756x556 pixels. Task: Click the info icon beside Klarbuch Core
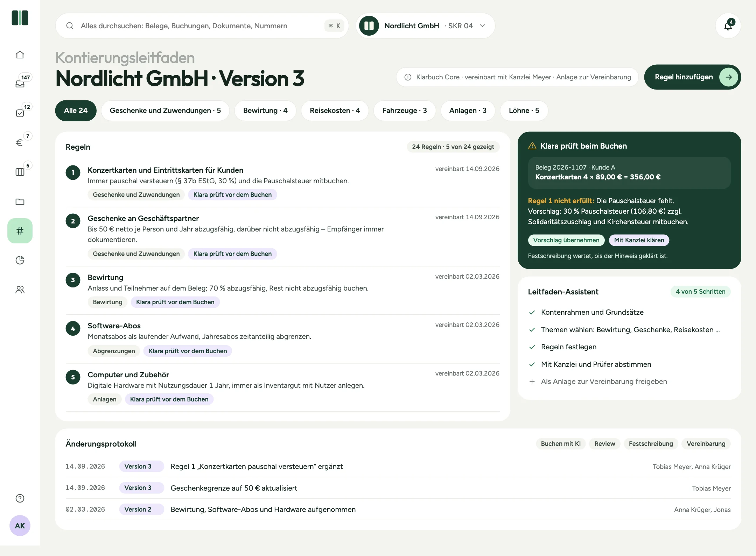[x=408, y=77]
